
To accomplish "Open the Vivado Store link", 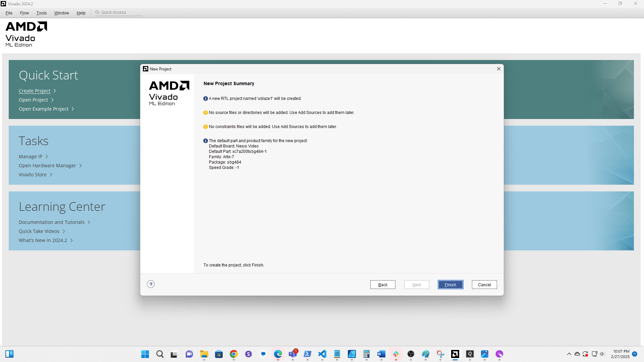I will click(x=33, y=175).
